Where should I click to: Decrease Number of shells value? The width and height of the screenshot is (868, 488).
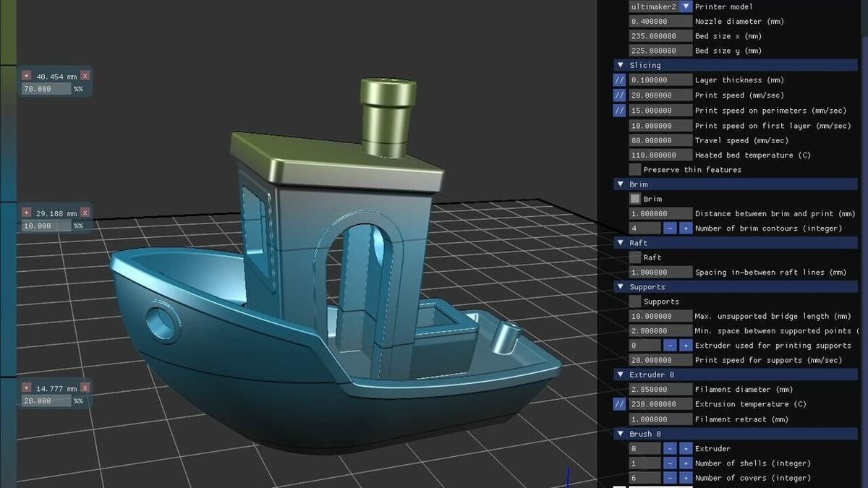click(670, 463)
